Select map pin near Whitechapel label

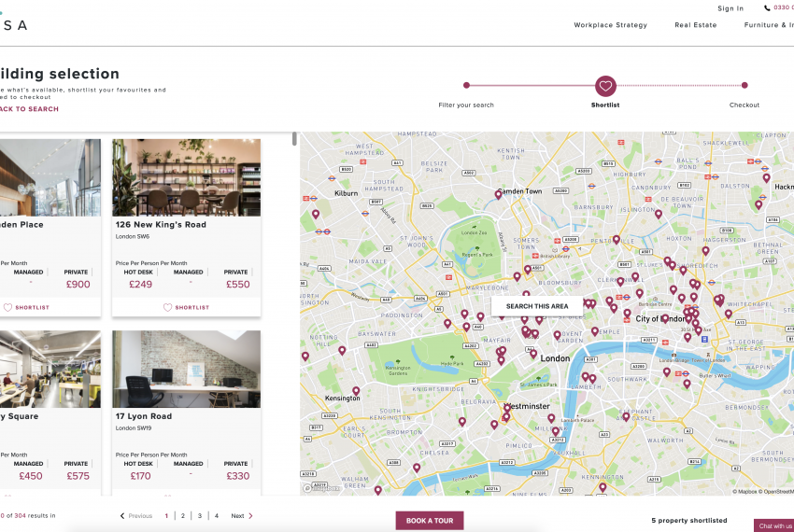(x=729, y=314)
